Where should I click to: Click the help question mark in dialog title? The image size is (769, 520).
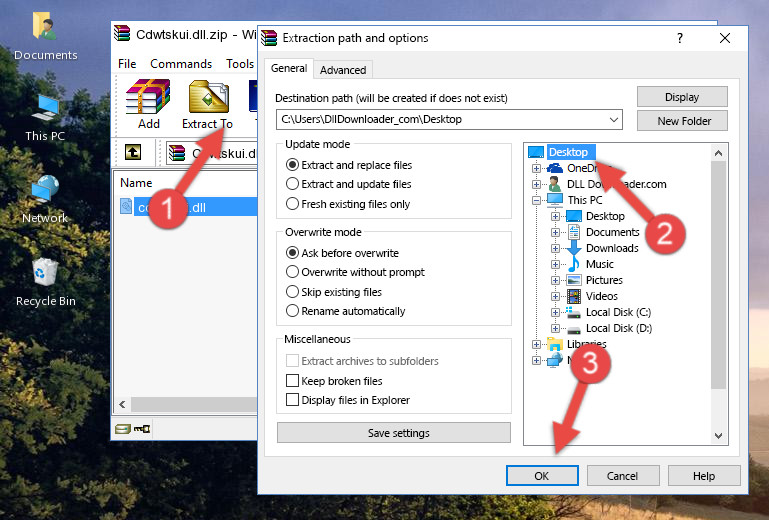[x=680, y=38]
